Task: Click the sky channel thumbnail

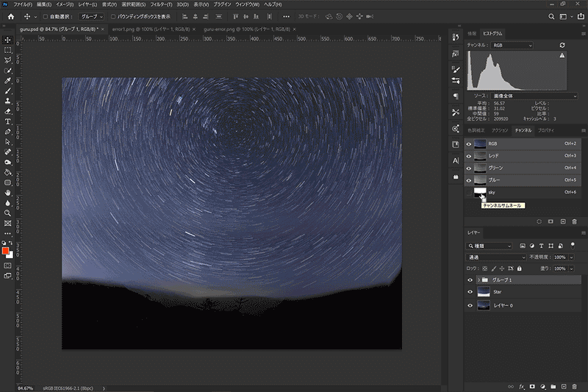Action: click(481, 192)
